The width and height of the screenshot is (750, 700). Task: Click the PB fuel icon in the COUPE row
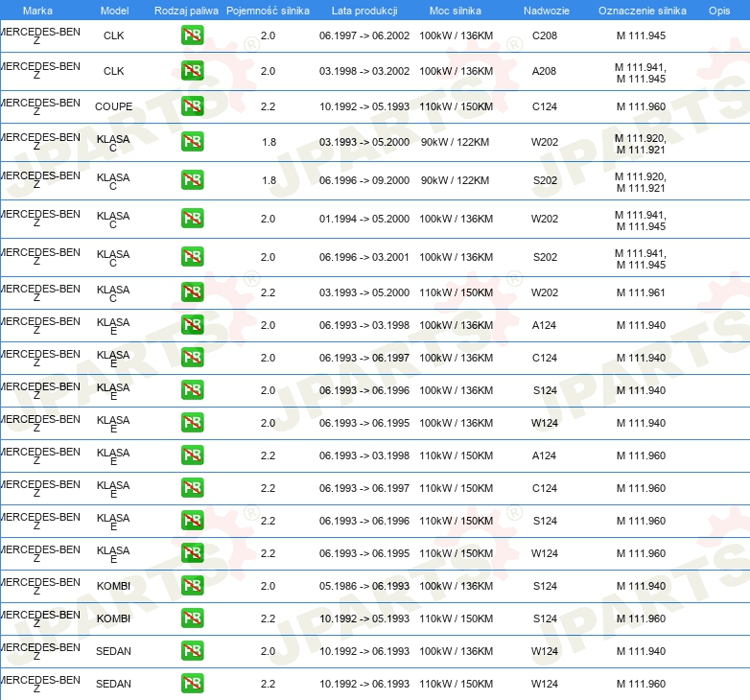point(192,106)
